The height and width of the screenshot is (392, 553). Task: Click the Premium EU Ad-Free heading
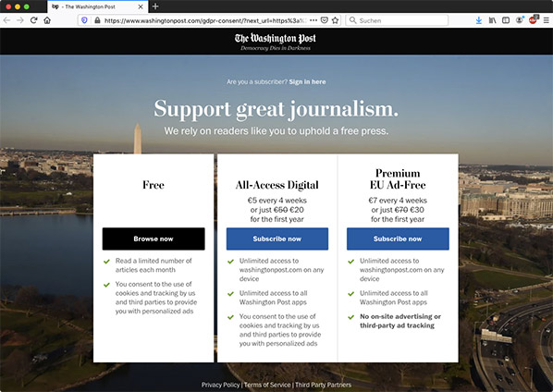(x=398, y=179)
